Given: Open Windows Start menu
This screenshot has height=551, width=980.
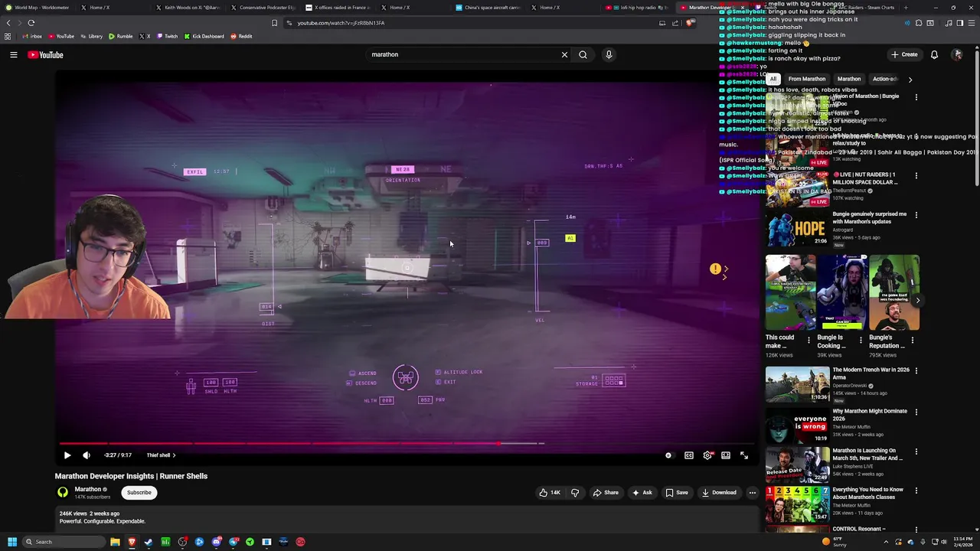Looking at the screenshot, I should tap(11, 542).
